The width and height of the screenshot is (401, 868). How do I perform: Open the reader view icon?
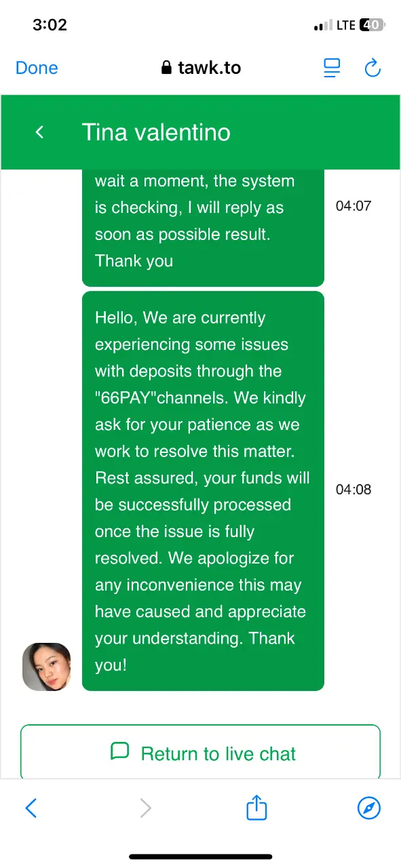coord(332,68)
